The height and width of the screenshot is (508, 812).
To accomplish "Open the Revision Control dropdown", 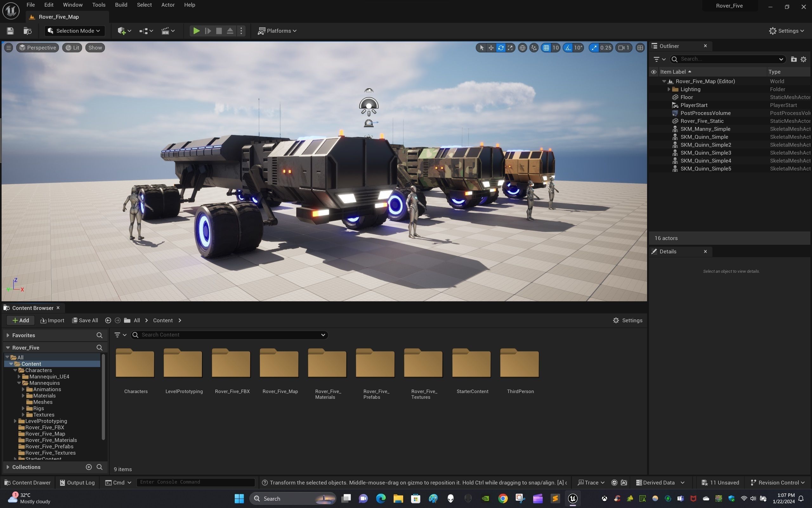I will [x=778, y=483].
